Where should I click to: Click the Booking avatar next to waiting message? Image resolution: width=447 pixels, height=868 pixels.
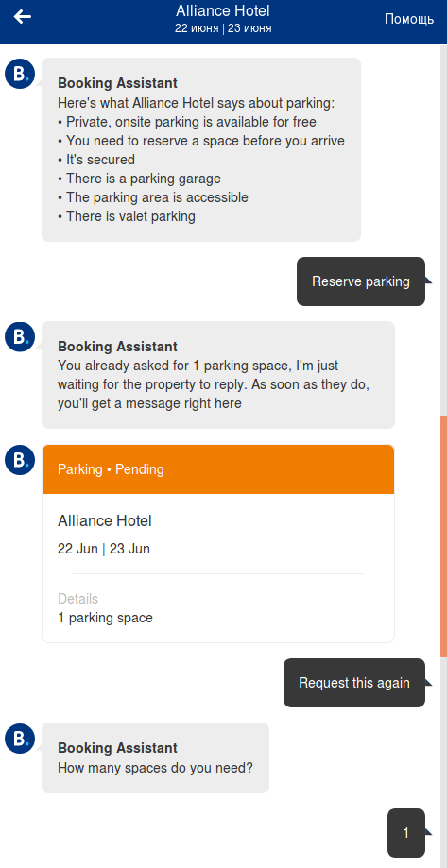point(20,336)
